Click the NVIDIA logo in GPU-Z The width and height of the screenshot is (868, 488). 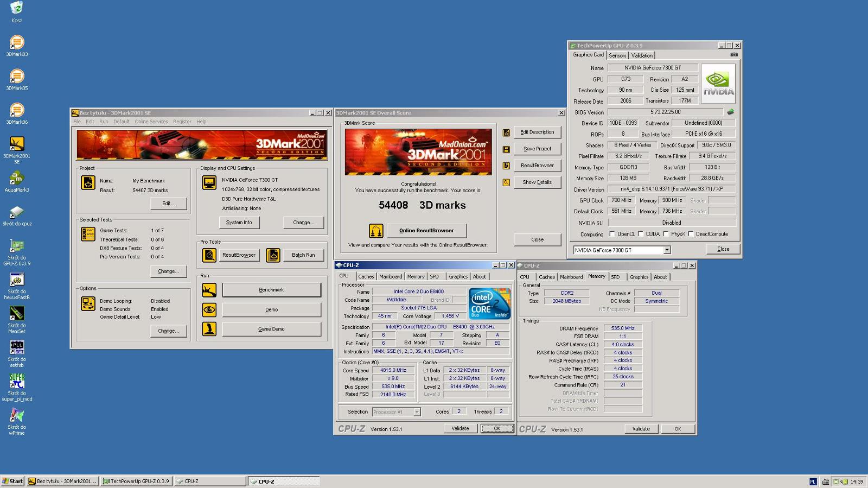[718, 84]
